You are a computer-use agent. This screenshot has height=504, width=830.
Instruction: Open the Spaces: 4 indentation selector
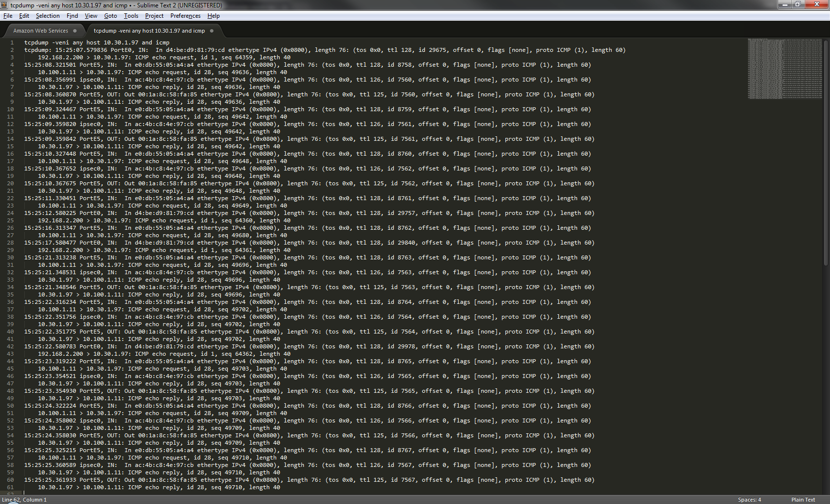pos(749,500)
